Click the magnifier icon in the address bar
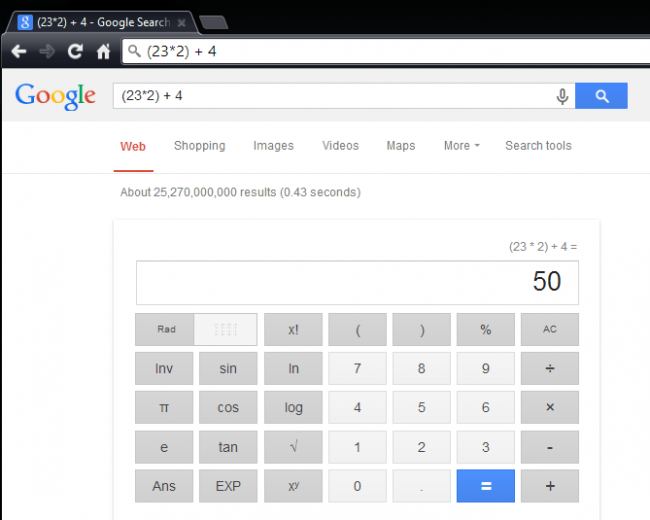The height and width of the screenshot is (520, 650). click(134, 51)
